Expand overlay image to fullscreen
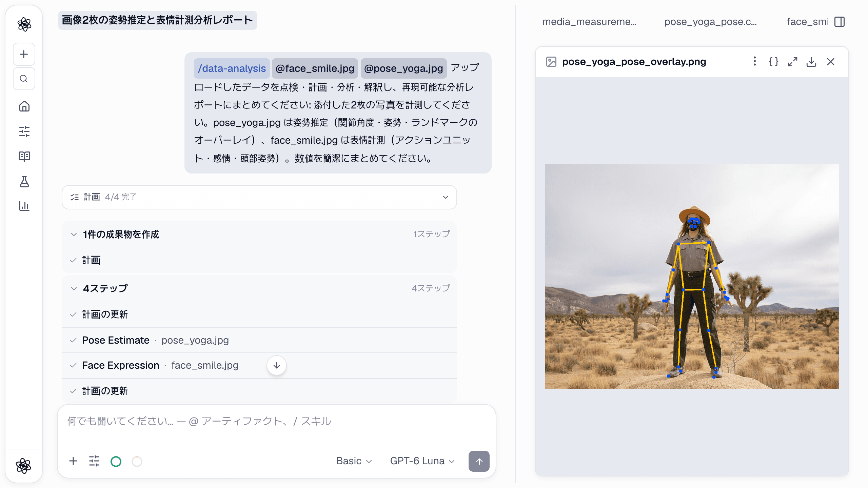 [792, 62]
